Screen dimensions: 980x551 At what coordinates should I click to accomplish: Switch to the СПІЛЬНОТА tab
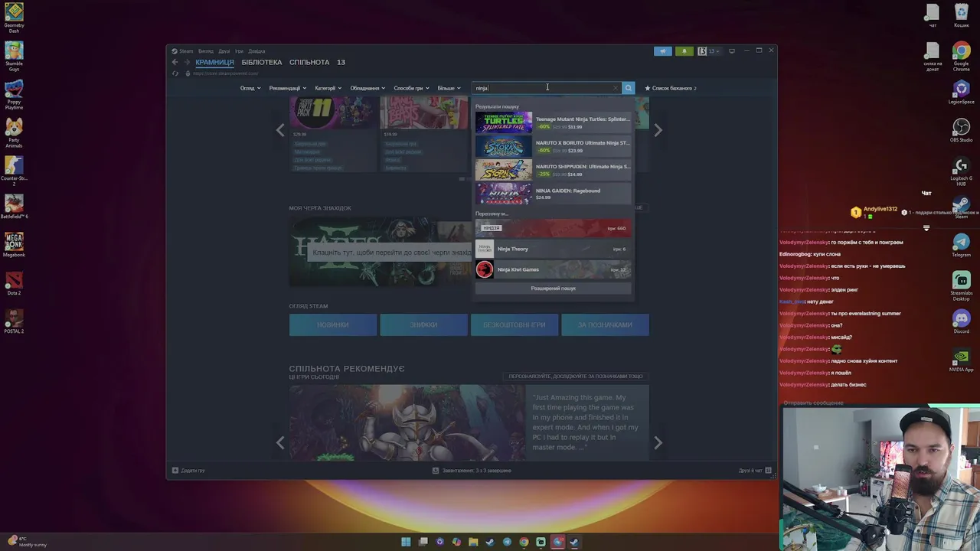(x=309, y=62)
